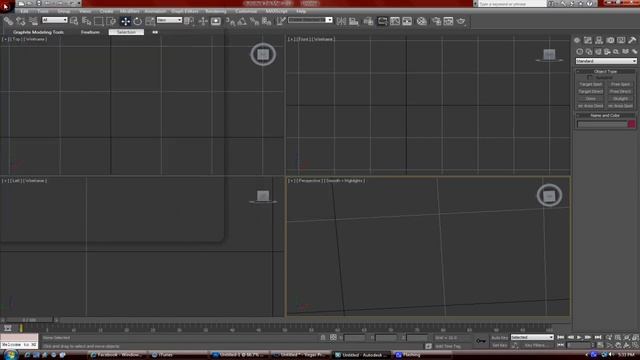Open the Material Editor from the toolbar
The width and height of the screenshot is (640, 360).
tap(422, 21)
